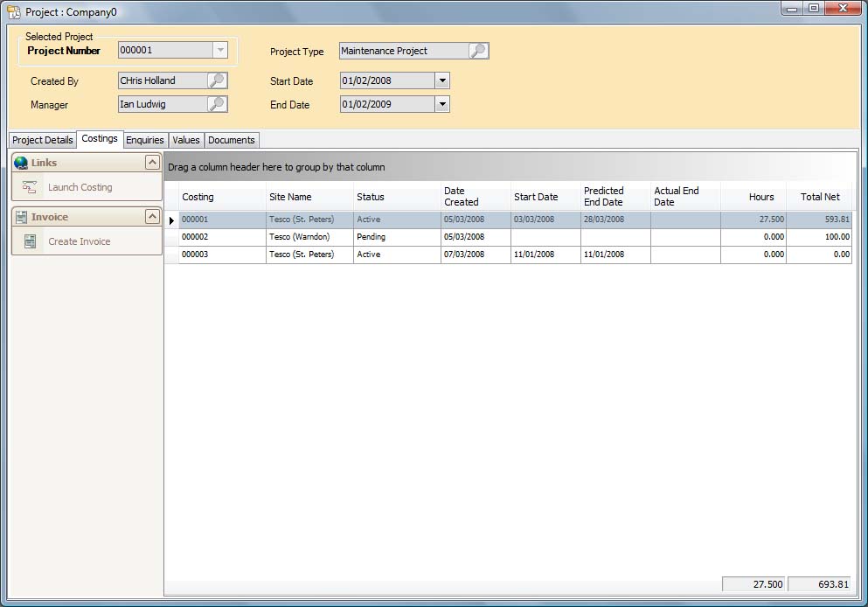Click the Launch Costing icon

tap(30, 187)
